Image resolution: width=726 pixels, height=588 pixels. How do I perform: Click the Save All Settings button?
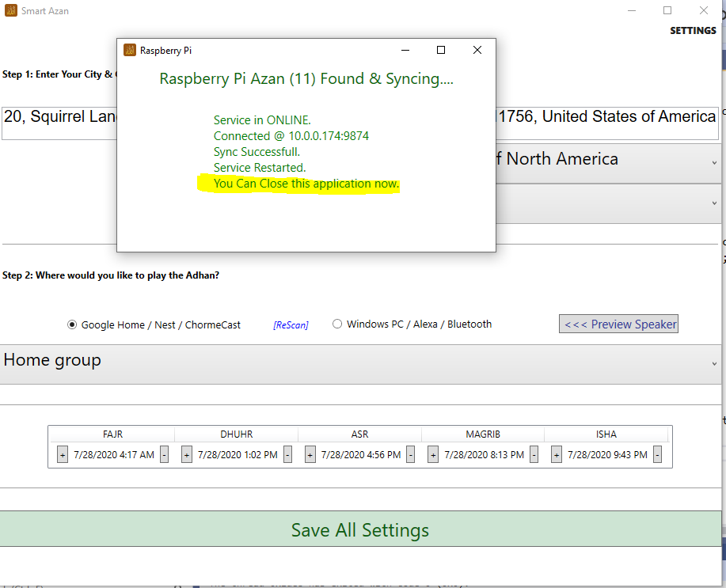pyautogui.click(x=361, y=529)
